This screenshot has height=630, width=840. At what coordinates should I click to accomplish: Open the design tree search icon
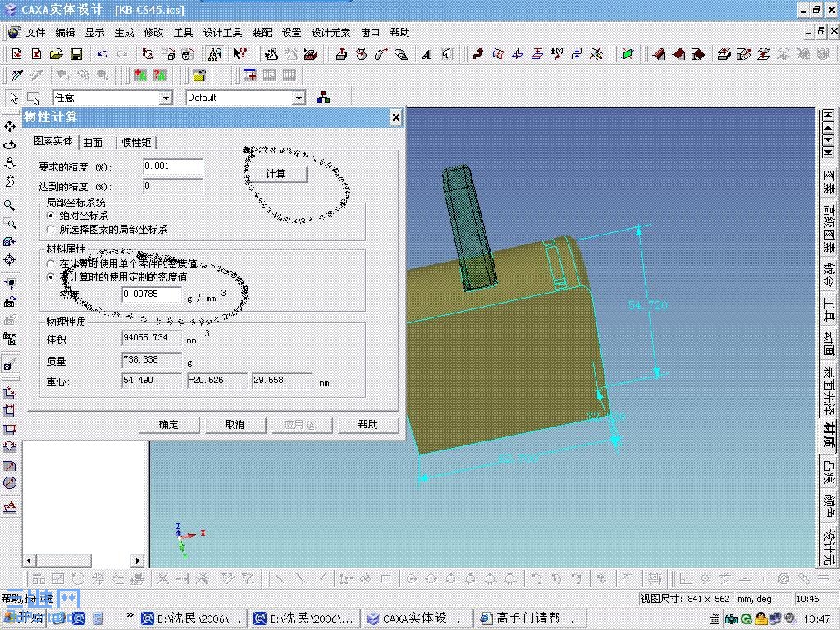tap(215, 53)
